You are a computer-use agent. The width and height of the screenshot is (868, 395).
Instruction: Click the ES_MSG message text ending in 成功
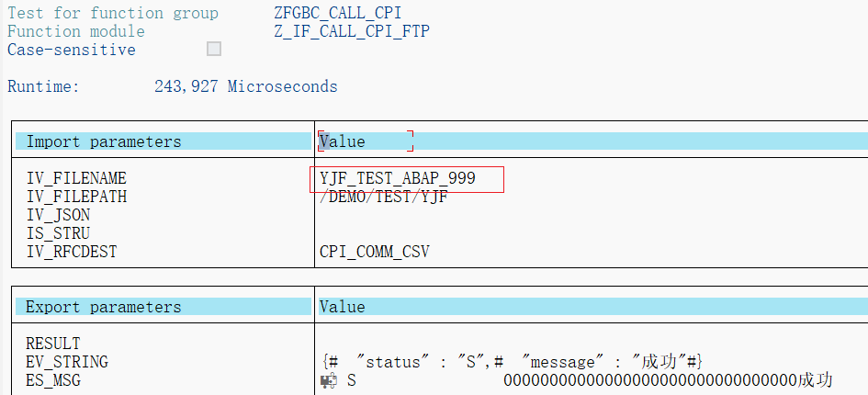(668, 380)
